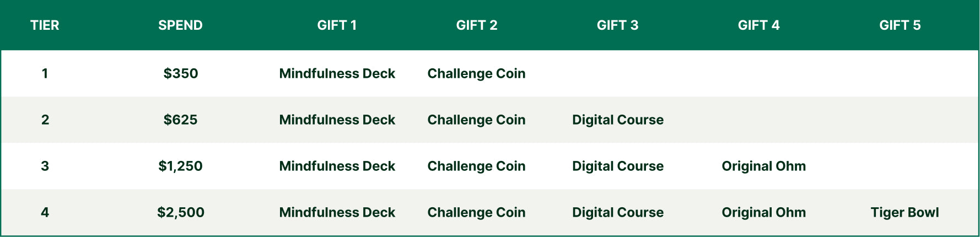The image size is (980, 237).
Task: Select the GIFT 5 column header
Action: (x=900, y=25)
